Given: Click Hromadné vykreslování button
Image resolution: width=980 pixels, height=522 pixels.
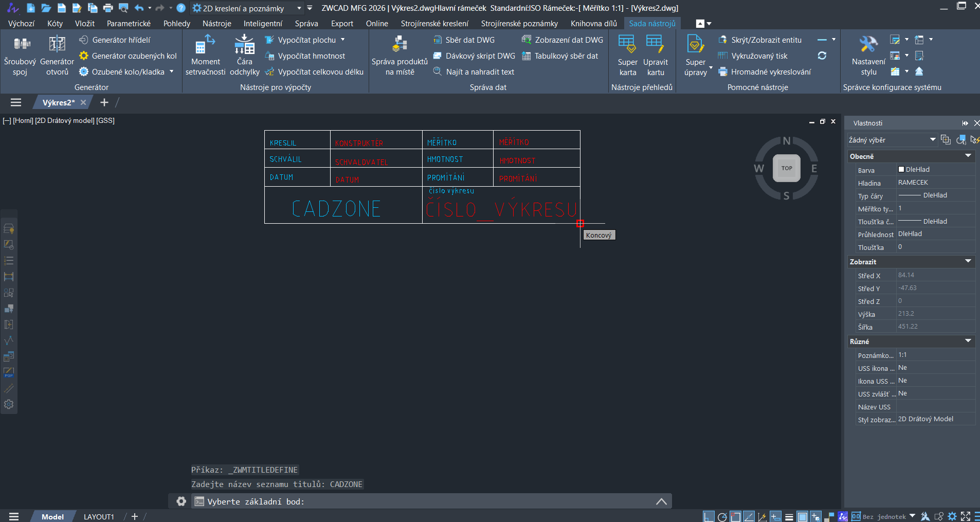Looking at the screenshot, I should pos(770,72).
